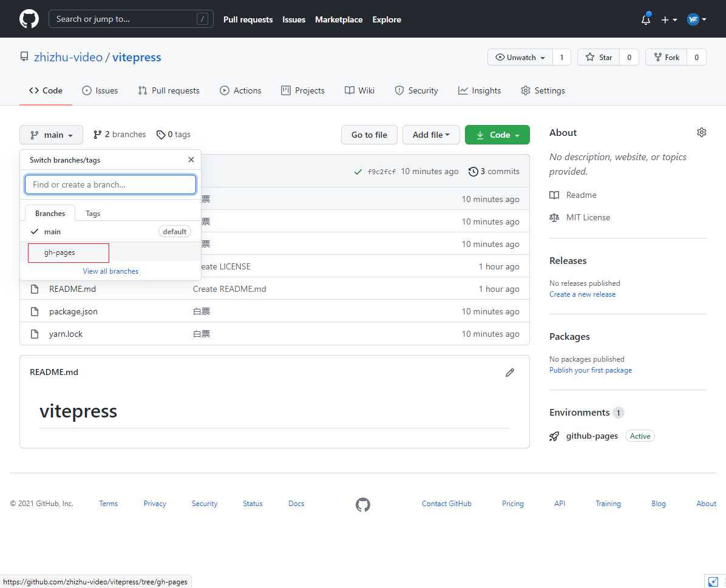Viewport: 726px width, 588px height.
Task: Open the Issues repository tab
Action: pyautogui.click(x=100, y=91)
